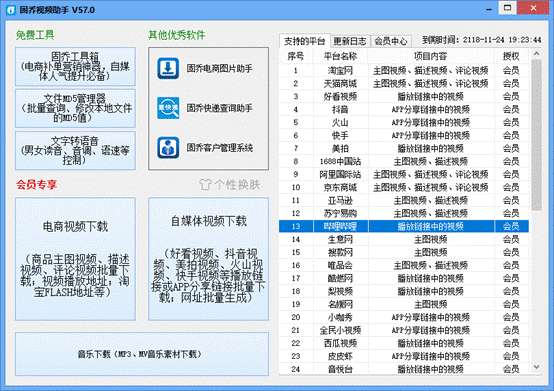Open 自媒体视频下载 member feature

click(x=208, y=259)
